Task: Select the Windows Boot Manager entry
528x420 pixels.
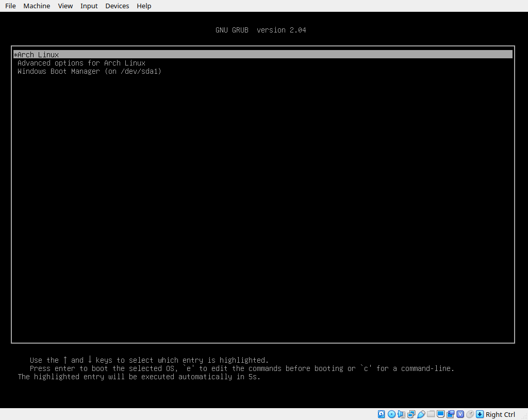Action: coord(89,71)
